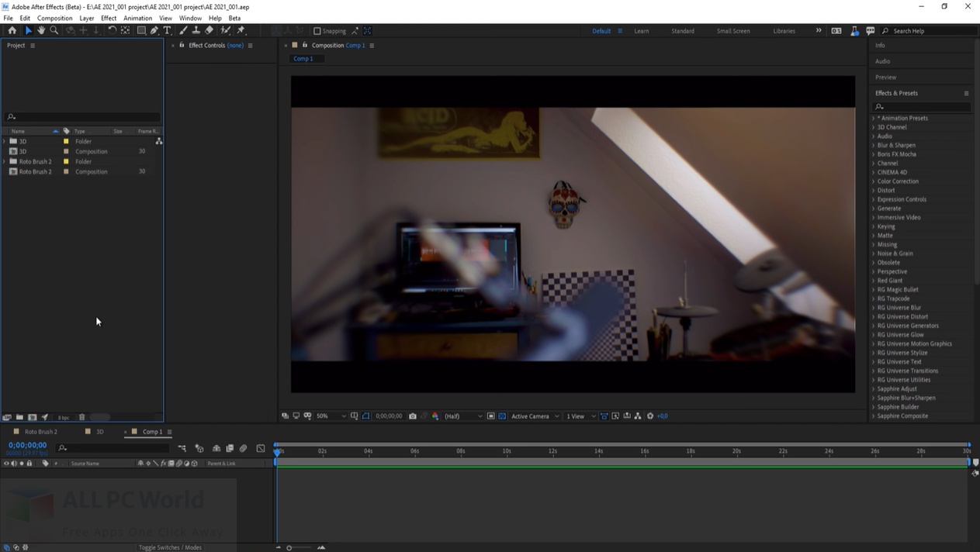Switch to the Learn workspace

coord(642,31)
